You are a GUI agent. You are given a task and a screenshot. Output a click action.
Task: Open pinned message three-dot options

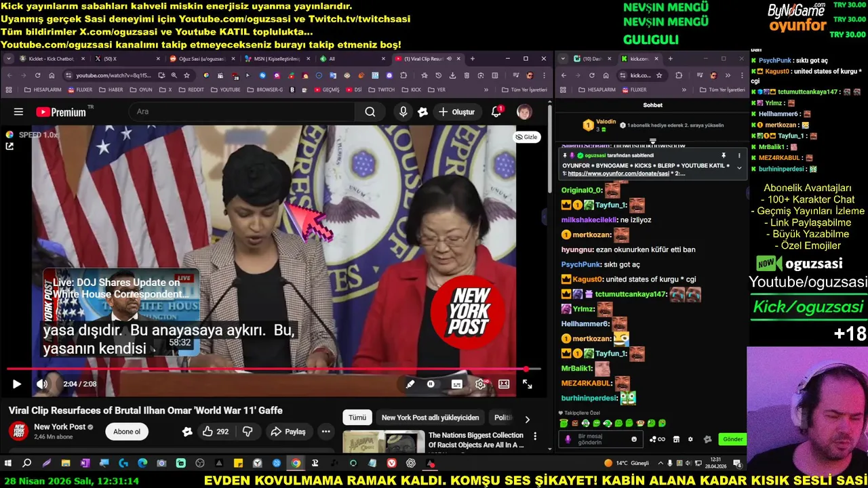tap(739, 155)
